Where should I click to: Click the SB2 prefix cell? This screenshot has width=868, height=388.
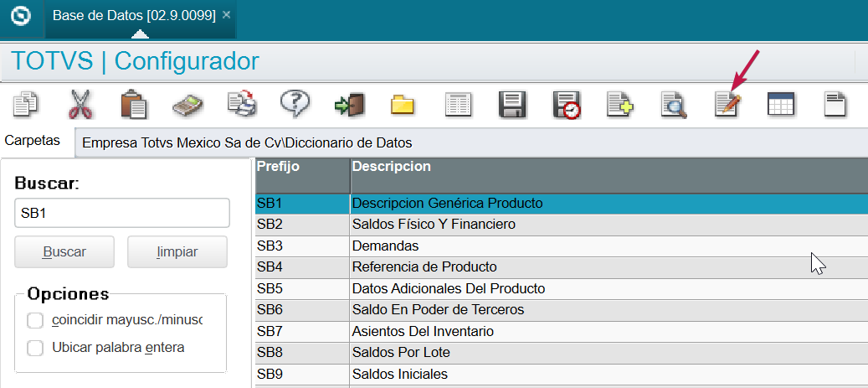point(303,225)
